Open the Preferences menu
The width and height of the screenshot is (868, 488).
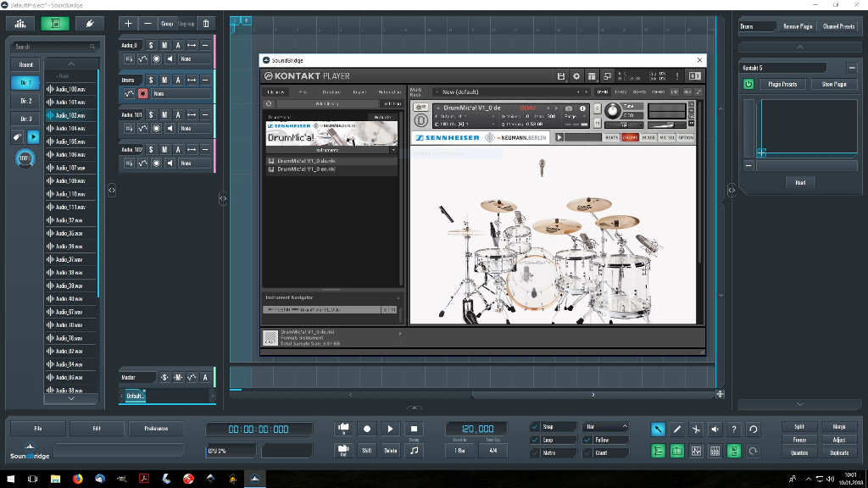156,428
